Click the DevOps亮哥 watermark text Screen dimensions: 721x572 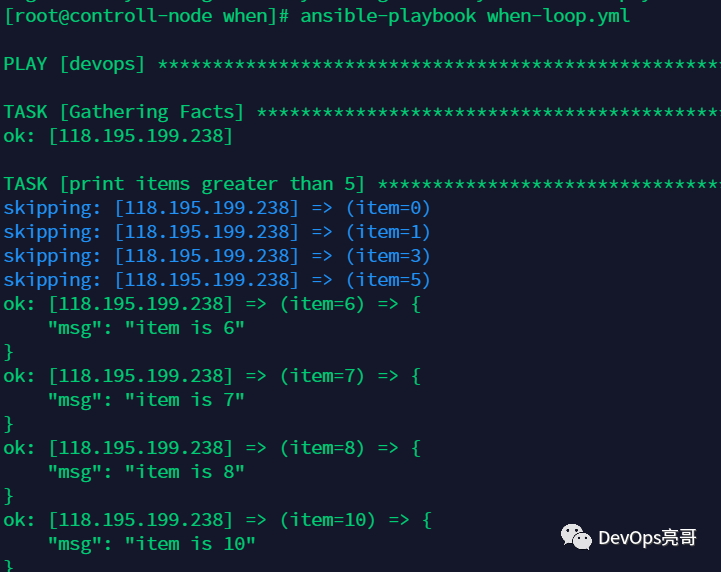tap(646, 538)
